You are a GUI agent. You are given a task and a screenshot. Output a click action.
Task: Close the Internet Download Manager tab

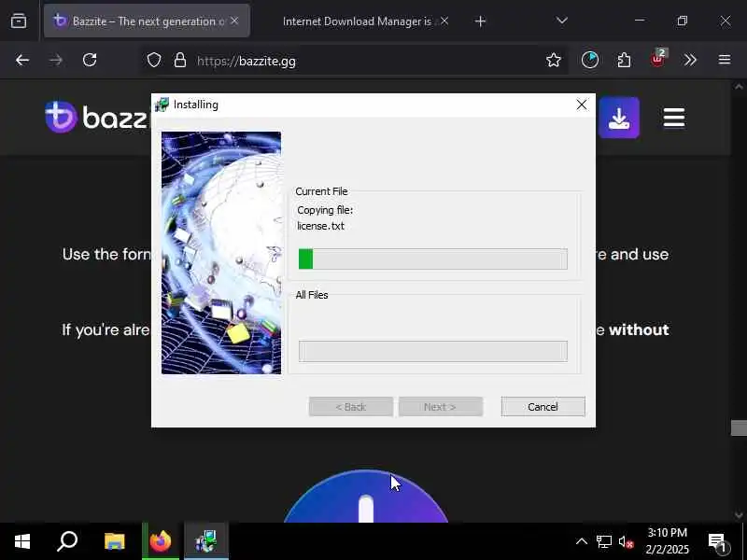click(x=444, y=21)
